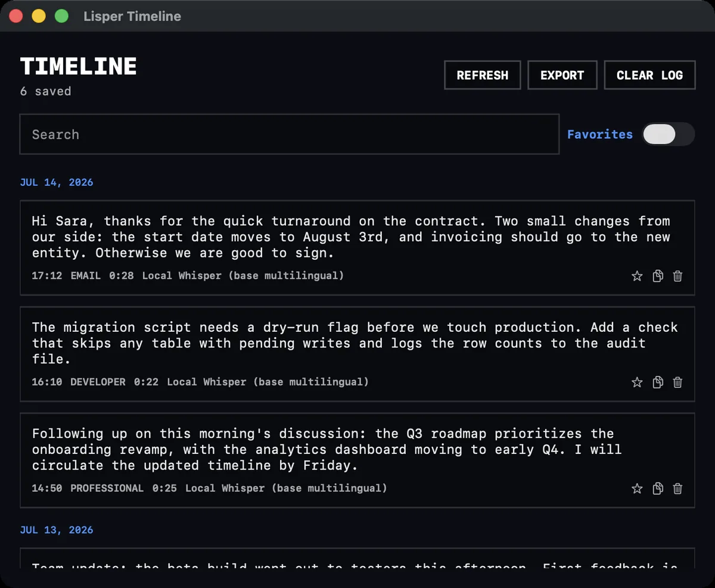The height and width of the screenshot is (588, 715).
Task: Click Local Whisper label on EMAIL entry
Action: pos(243,276)
